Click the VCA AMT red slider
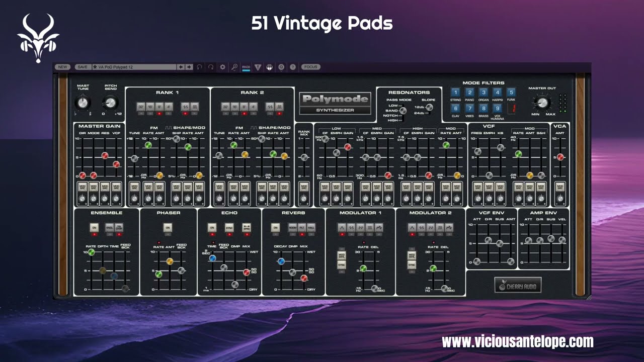This screenshot has height=362, width=644. pyautogui.click(x=560, y=157)
